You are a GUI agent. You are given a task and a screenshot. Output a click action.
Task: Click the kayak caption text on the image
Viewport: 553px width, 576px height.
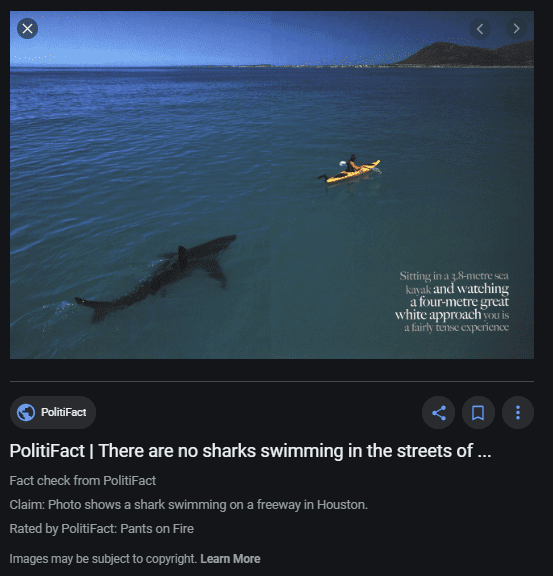coord(453,302)
